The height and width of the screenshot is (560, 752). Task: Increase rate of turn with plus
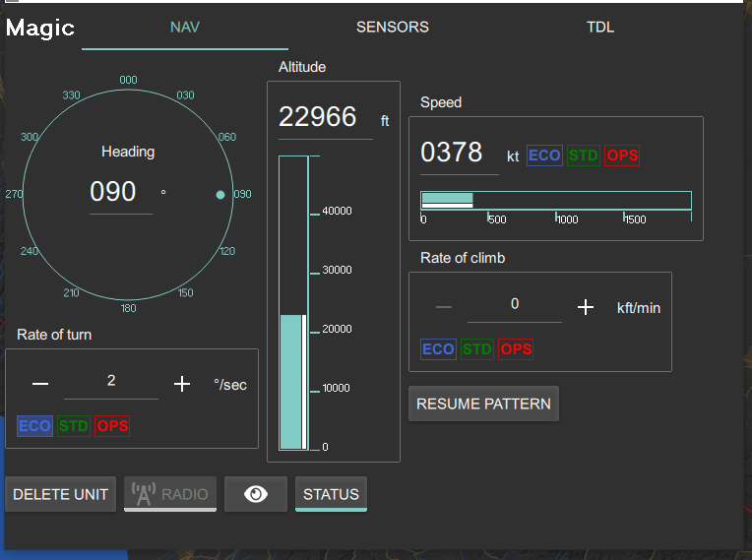[x=182, y=384]
